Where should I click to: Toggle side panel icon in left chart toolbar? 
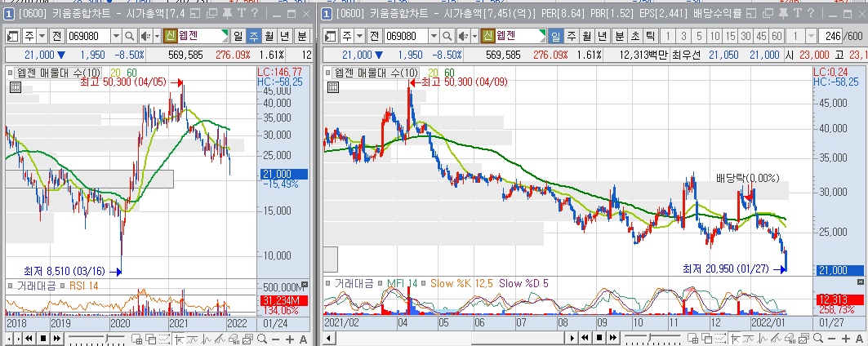(13, 37)
